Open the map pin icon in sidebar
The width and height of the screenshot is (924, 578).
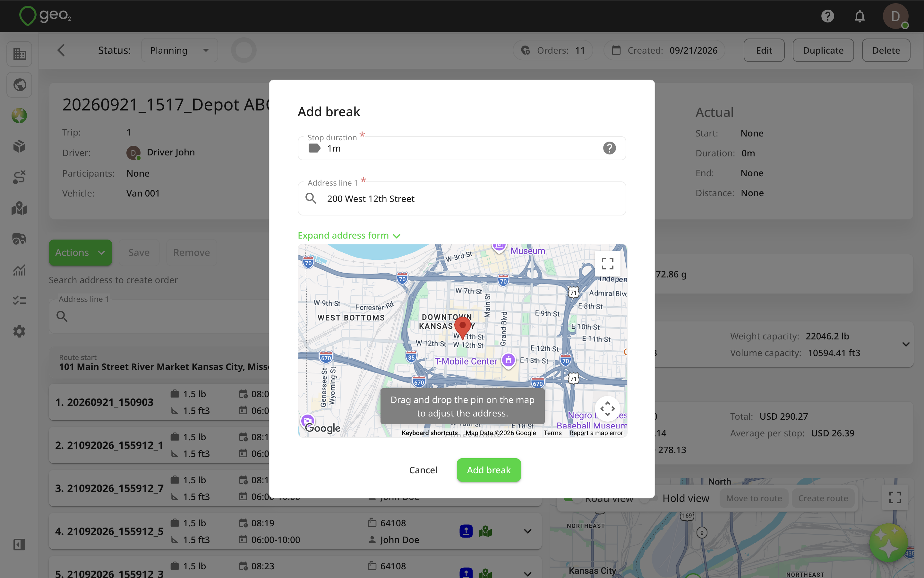(x=19, y=208)
